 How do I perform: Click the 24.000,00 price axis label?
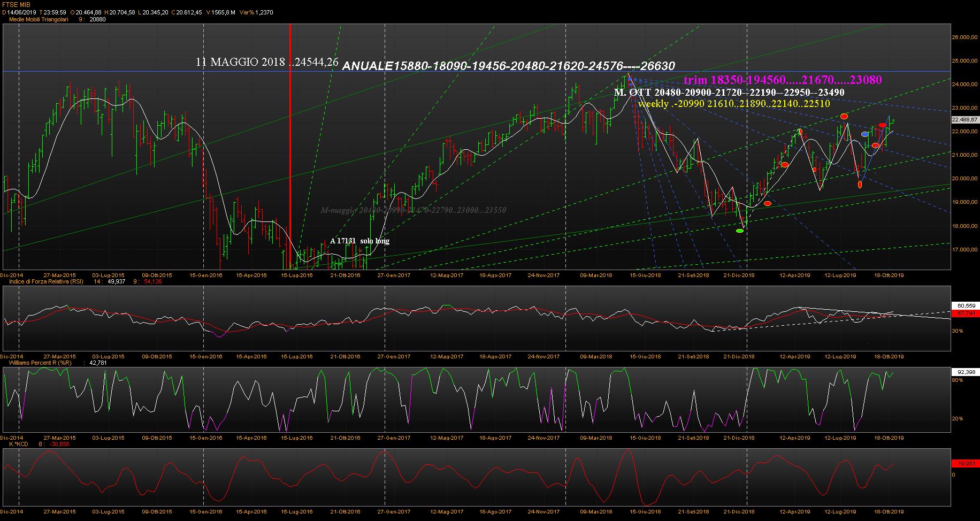964,85
